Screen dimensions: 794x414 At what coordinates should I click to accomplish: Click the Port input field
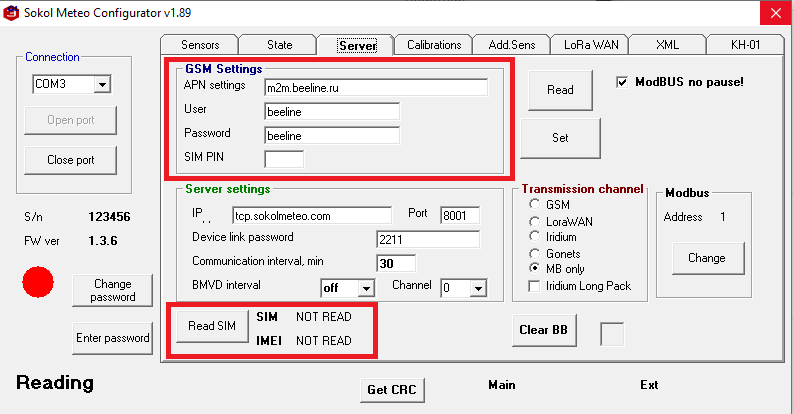[460, 216]
